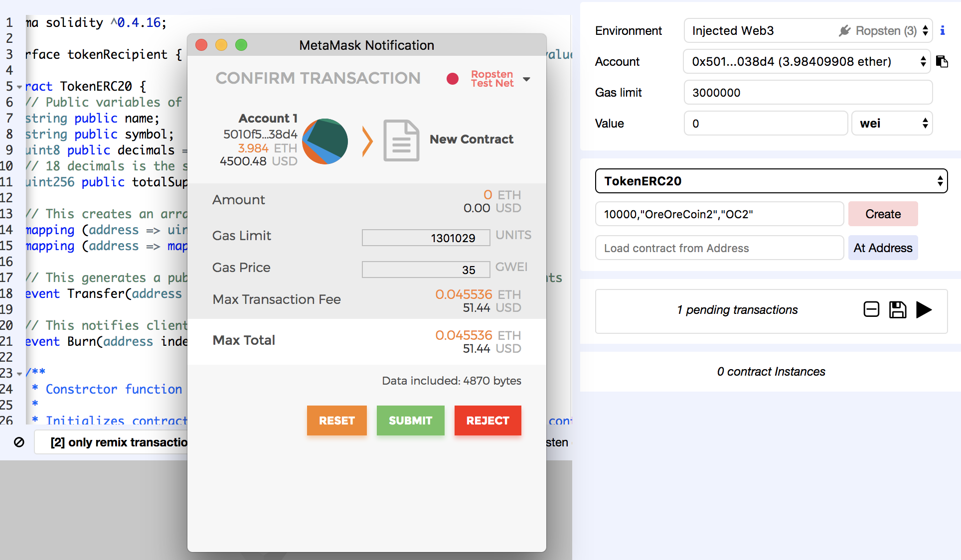Submit the MetaMask transaction

click(x=410, y=420)
